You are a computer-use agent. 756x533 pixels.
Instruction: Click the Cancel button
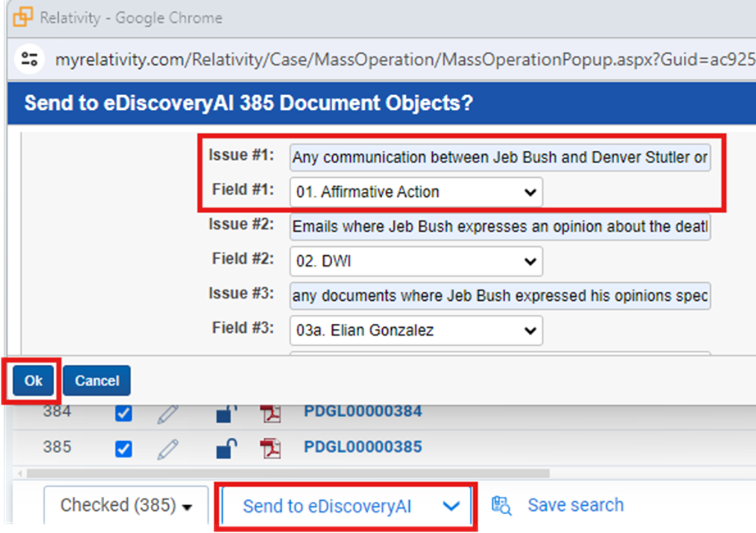pos(97,380)
